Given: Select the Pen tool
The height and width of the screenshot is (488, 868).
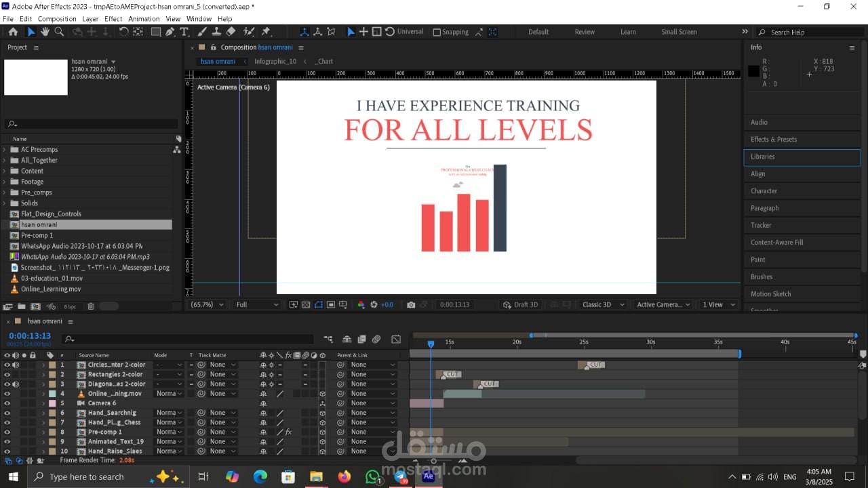Looking at the screenshot, I should point(170,32).
